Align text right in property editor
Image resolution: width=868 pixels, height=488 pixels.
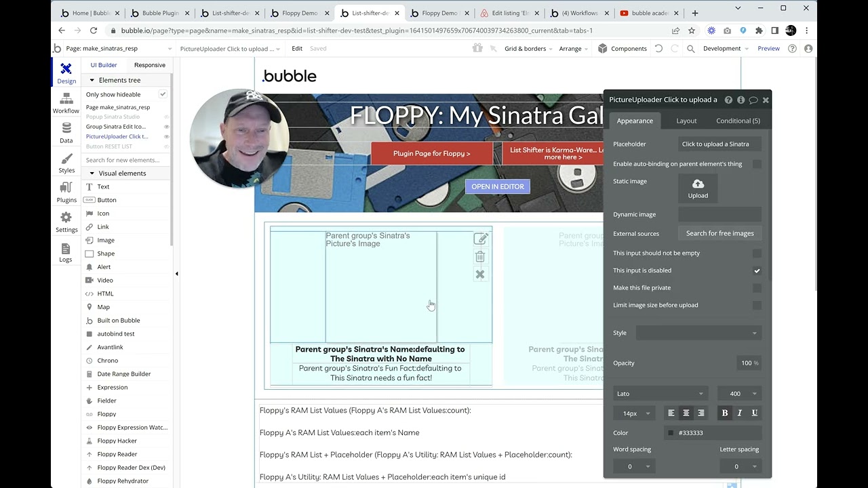[x=701, y=413]
